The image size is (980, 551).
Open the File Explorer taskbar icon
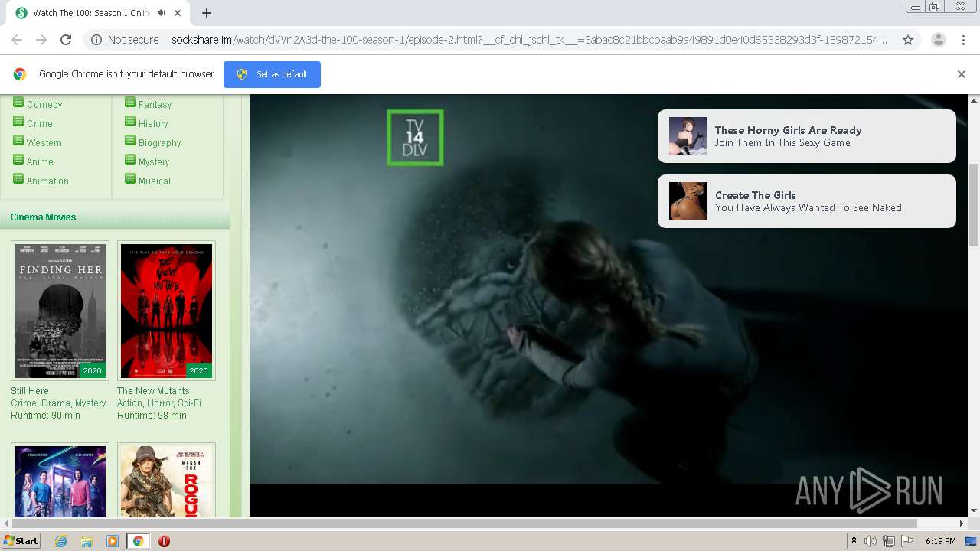click(x=87, y=541)
